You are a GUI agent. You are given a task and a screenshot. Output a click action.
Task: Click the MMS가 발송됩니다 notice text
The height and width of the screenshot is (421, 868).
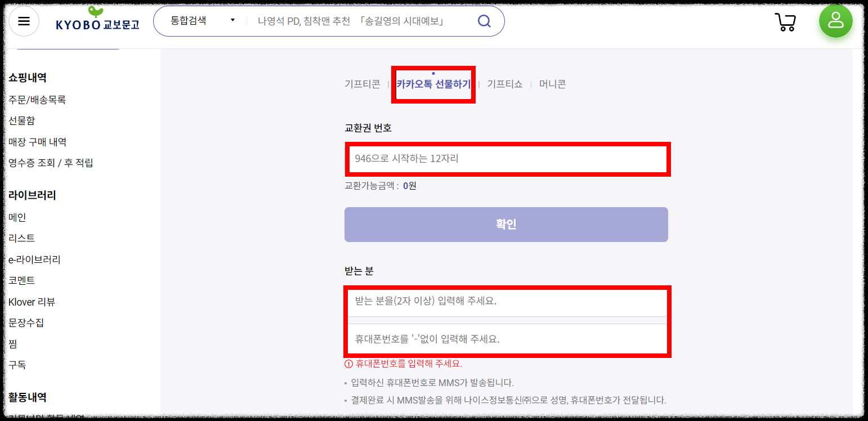click(432, 383)
